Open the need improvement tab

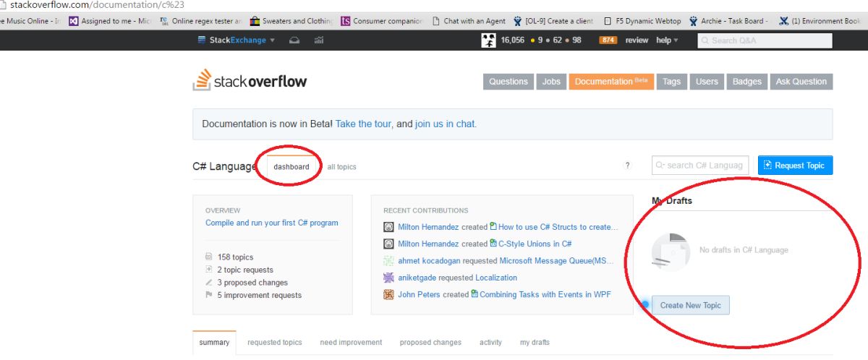tap(351, 343)
